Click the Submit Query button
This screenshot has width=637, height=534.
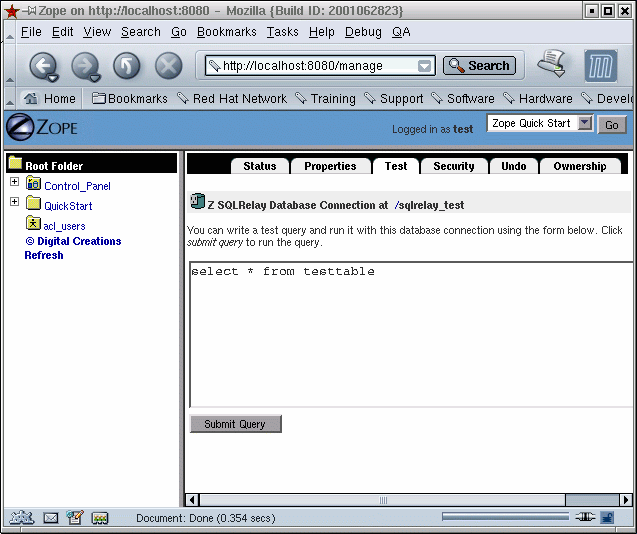(235, 424)
